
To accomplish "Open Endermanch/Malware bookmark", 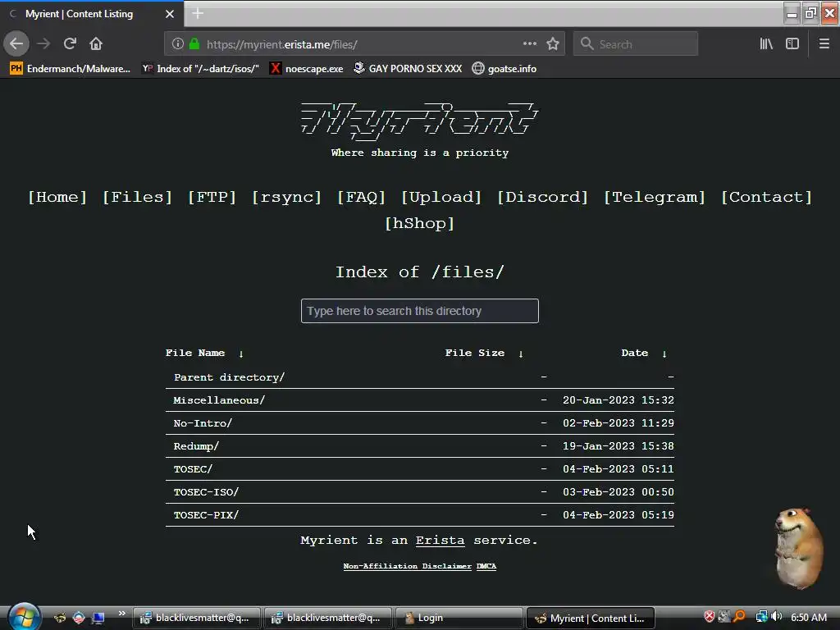I will [x=71, y=69].
